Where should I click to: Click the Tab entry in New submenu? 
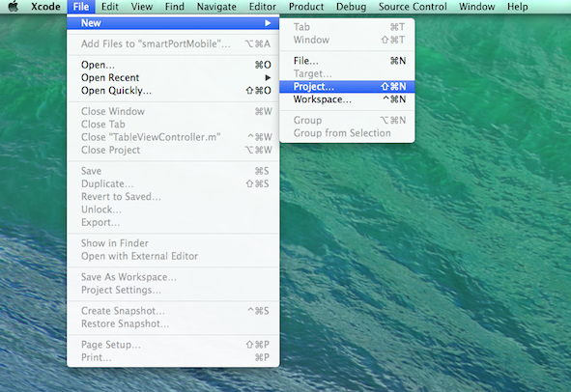347,27
